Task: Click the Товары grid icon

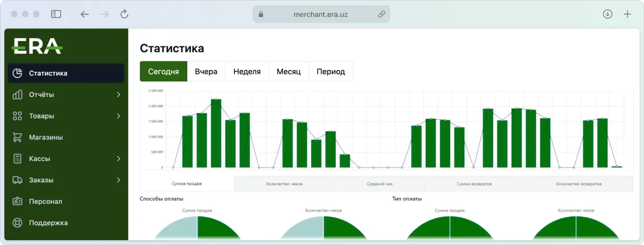Action: (17, 116)
